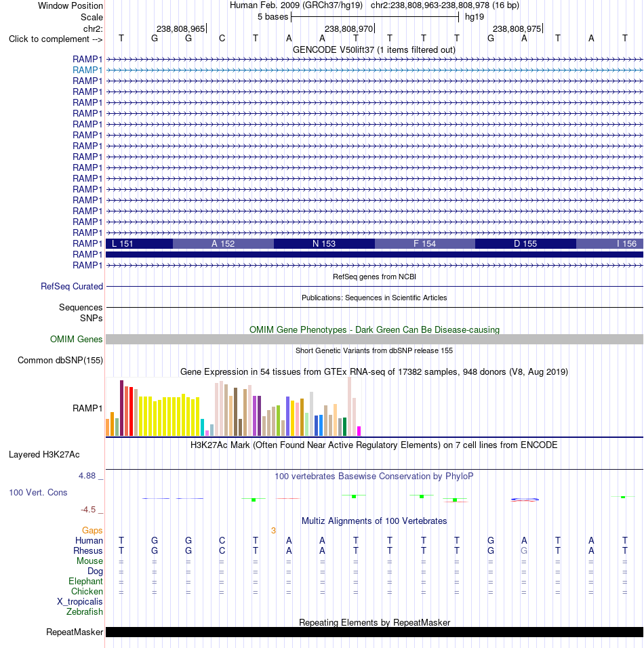Click the Rhesus alignment row label
The width and height of the screenshot is (644, 648).
pos(87,551)
